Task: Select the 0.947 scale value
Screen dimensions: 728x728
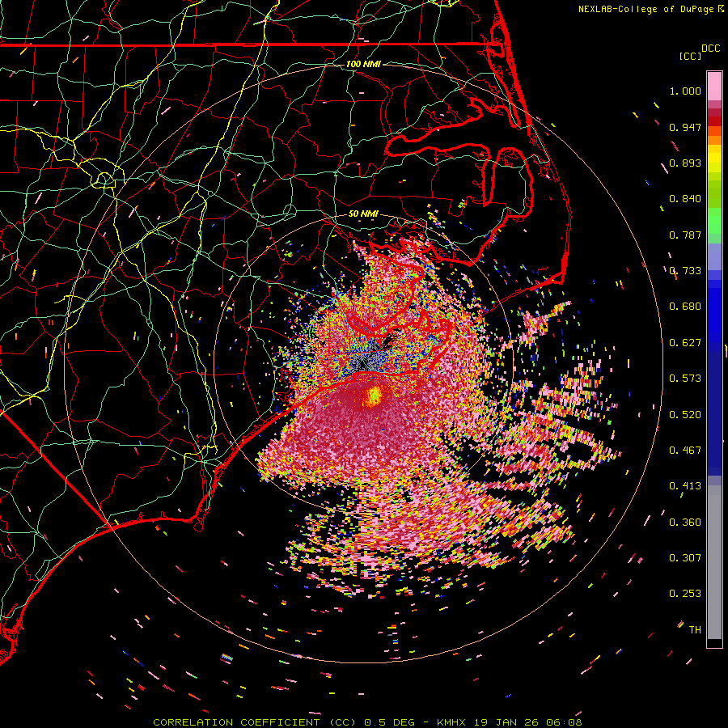Action: tap(685, 127)
